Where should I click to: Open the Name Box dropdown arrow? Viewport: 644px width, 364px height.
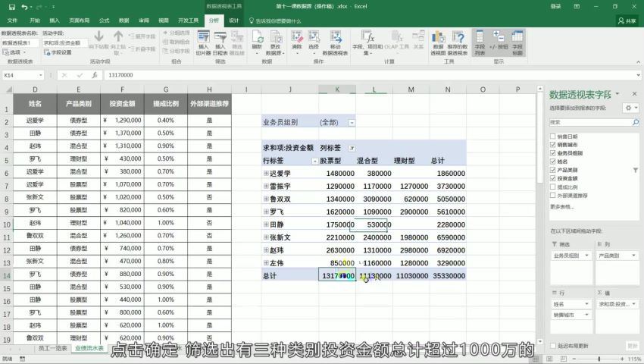click(x=40, y=75)
